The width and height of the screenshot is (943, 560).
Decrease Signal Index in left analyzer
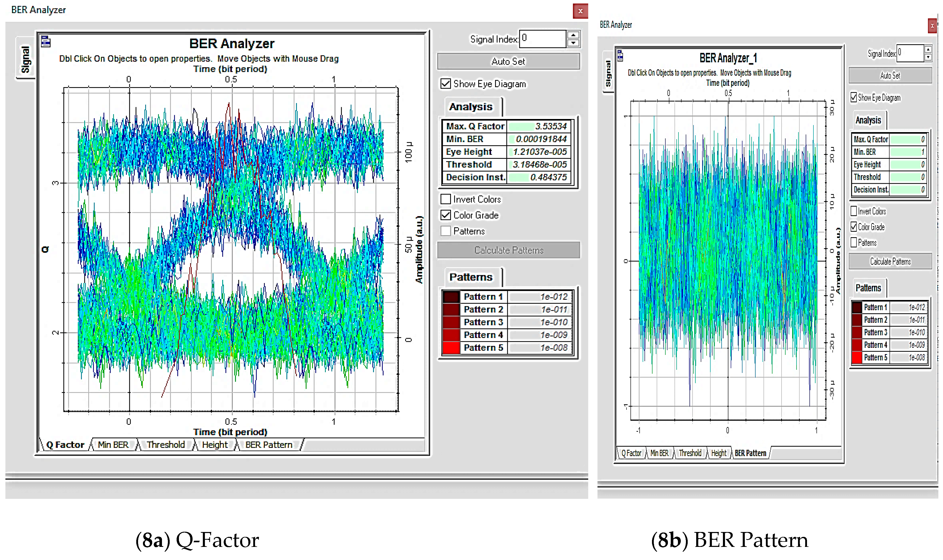point(573,43)
